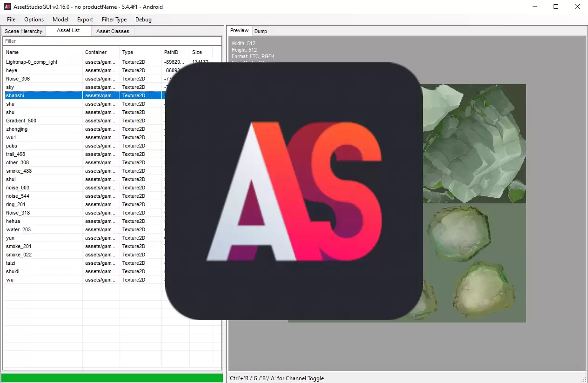Select the Dump tab
Image resolution: width=588 pixels, height=383 pixels.
coord(261,31)
